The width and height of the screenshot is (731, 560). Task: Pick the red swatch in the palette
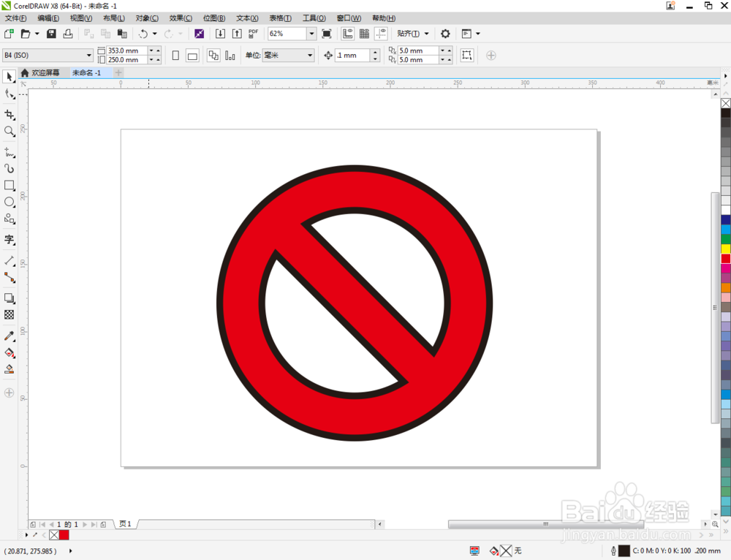[x=726, y=259]
